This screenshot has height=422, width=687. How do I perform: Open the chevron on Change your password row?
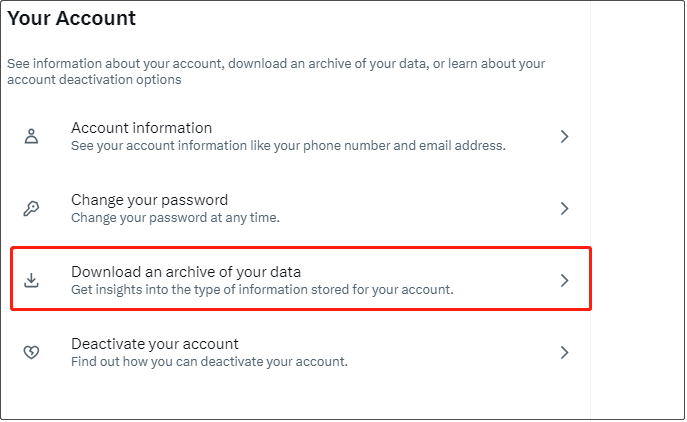(564, 209)
